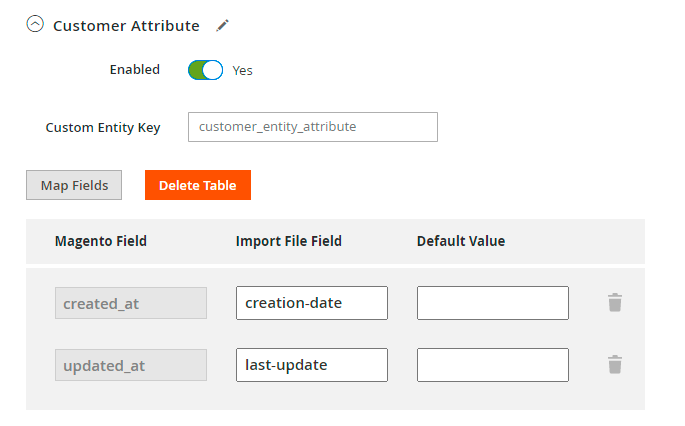685x426 pixels.
Task: Click the creation-date import file field
Action: click(x=312, y=303)
